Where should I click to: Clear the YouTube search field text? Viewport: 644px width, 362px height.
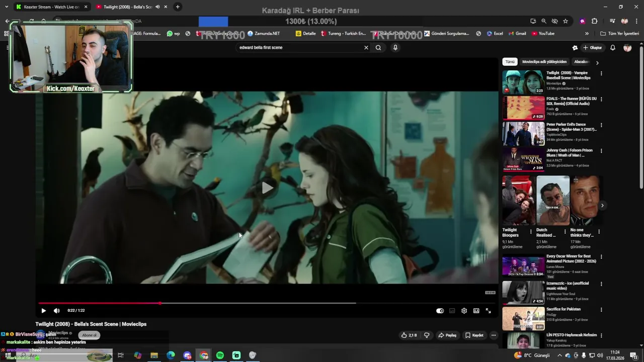click(366, 48)
